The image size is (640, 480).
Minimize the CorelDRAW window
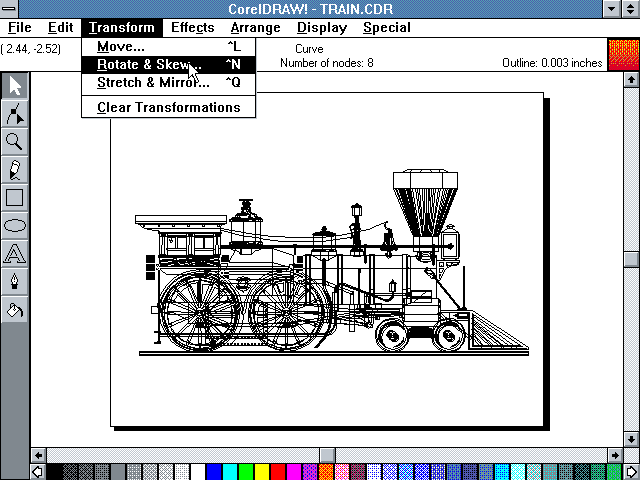pos(611,9)
